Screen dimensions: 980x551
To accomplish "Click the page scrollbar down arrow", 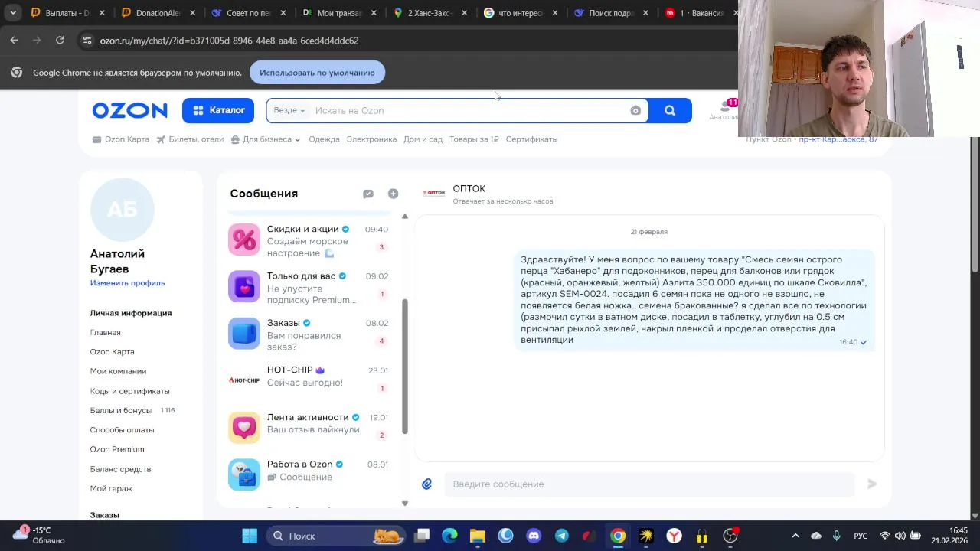I will coord(975,516).
